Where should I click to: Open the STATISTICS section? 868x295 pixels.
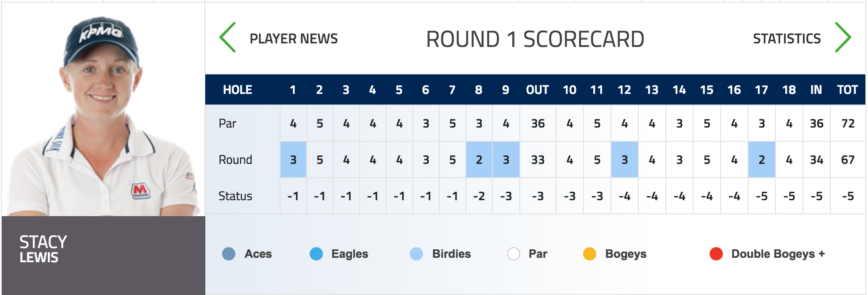[787, 39]
